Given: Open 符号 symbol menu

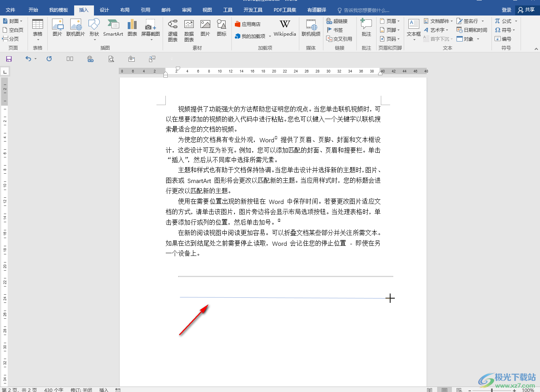Looking at the screenshot, I should click(505, 30).
